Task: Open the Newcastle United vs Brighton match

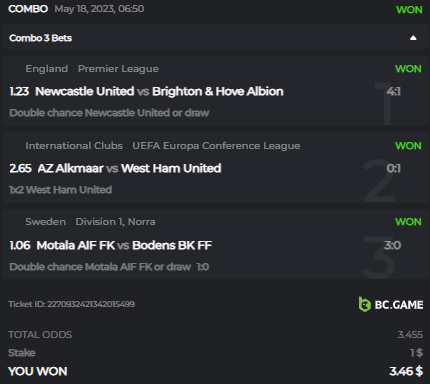Action: pos(159,91)
